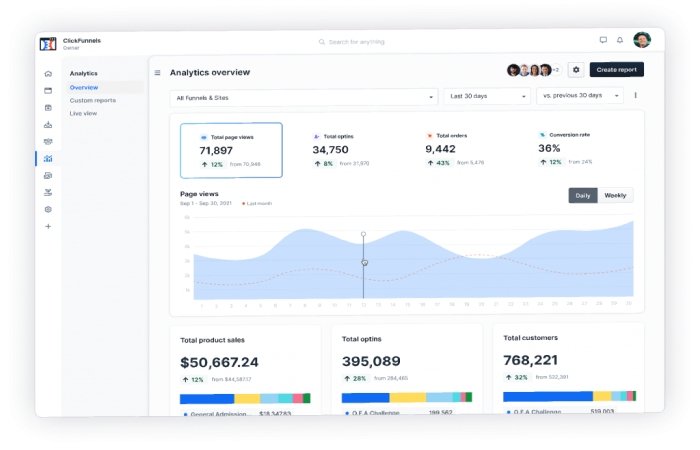The width and height of the screenshot is (700, 450).
Task: Open the gear-shaped icon in left sidebar
Action: pos(48,209)
